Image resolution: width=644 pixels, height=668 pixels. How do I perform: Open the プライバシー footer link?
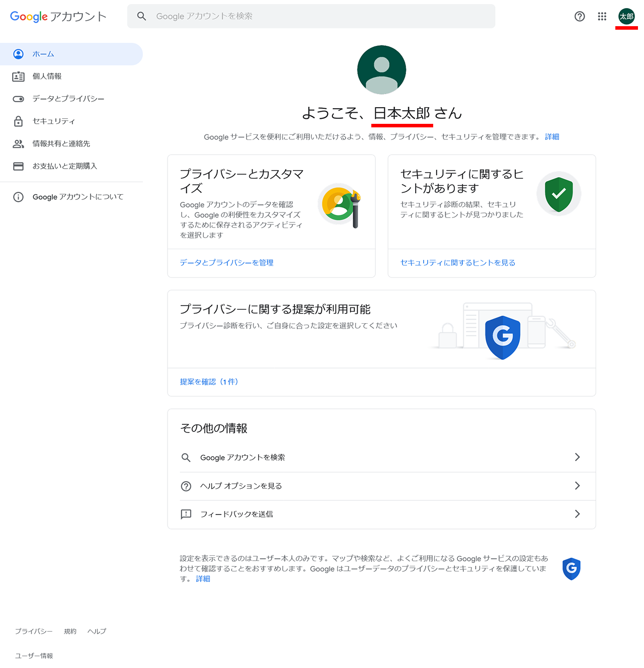tap(34, 631)
